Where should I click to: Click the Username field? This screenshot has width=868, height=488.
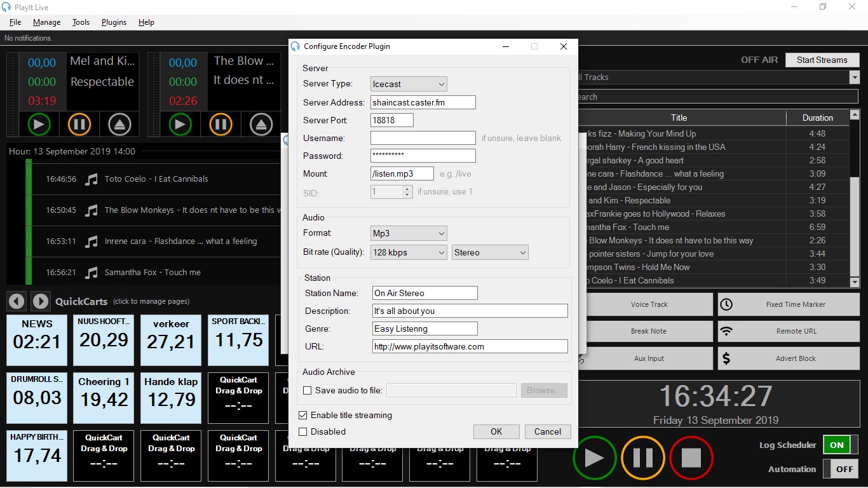tap(423, 138)
